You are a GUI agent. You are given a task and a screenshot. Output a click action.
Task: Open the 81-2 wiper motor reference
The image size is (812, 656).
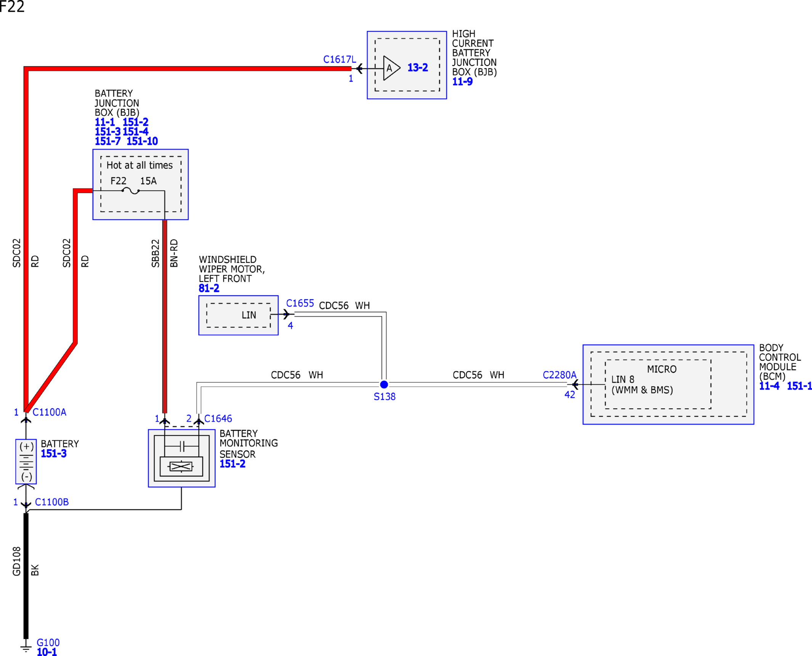[209, 288]
